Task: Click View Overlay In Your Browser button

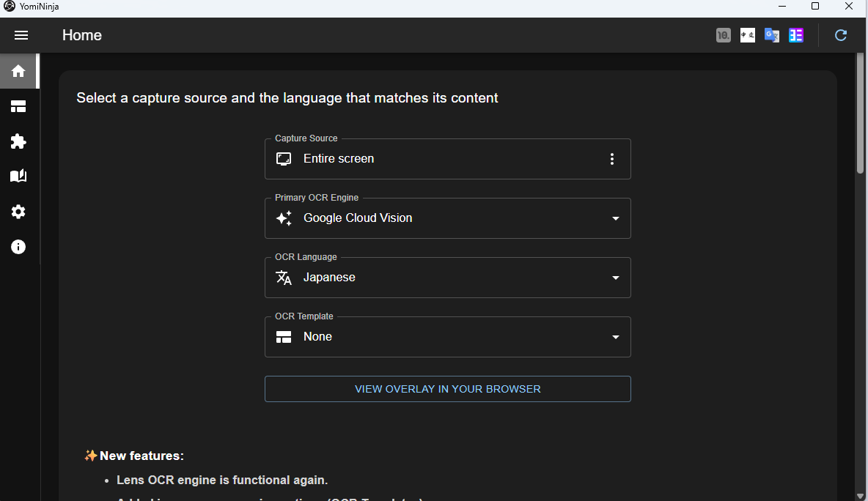Action: [x=447, y=389]
